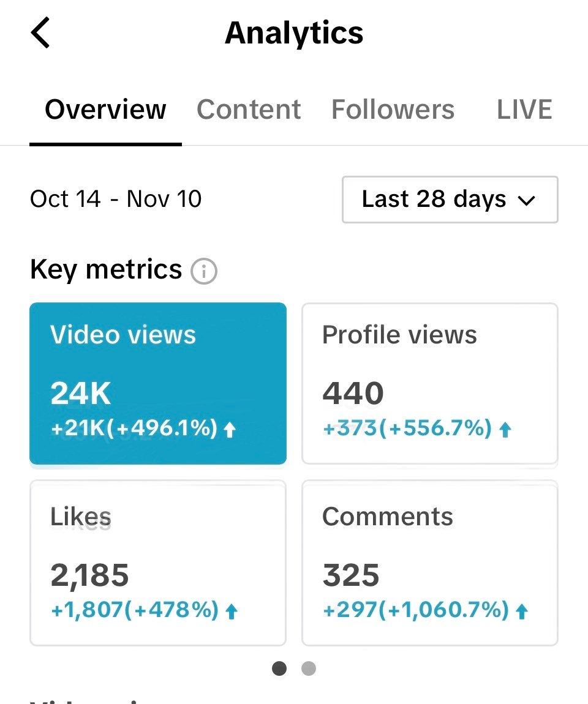Select the Profile views metric card
This screenshot has width=588, height=704.
click(x=429, y=384)
